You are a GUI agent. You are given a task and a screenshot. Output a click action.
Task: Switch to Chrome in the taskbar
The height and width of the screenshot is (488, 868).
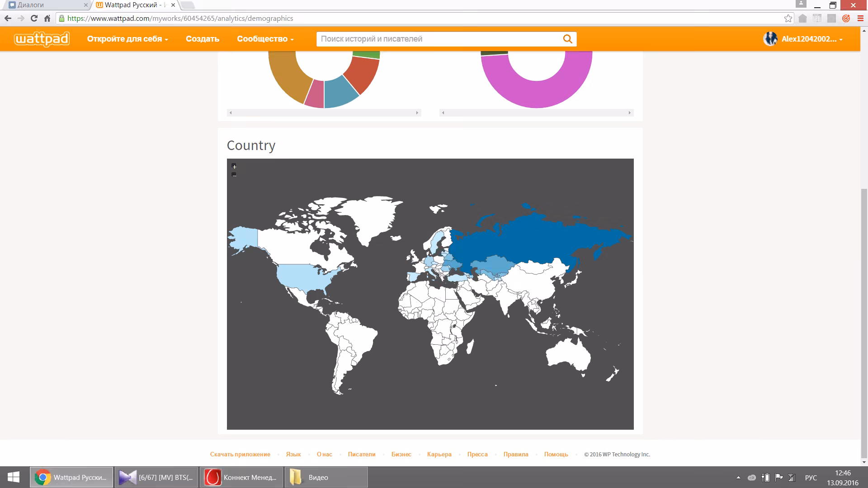click(71, 477)
